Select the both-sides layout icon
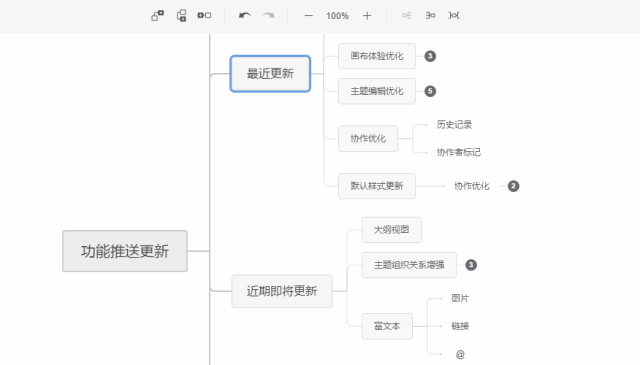This screenshot has height=365, width=640. click(x=454, y=16)
